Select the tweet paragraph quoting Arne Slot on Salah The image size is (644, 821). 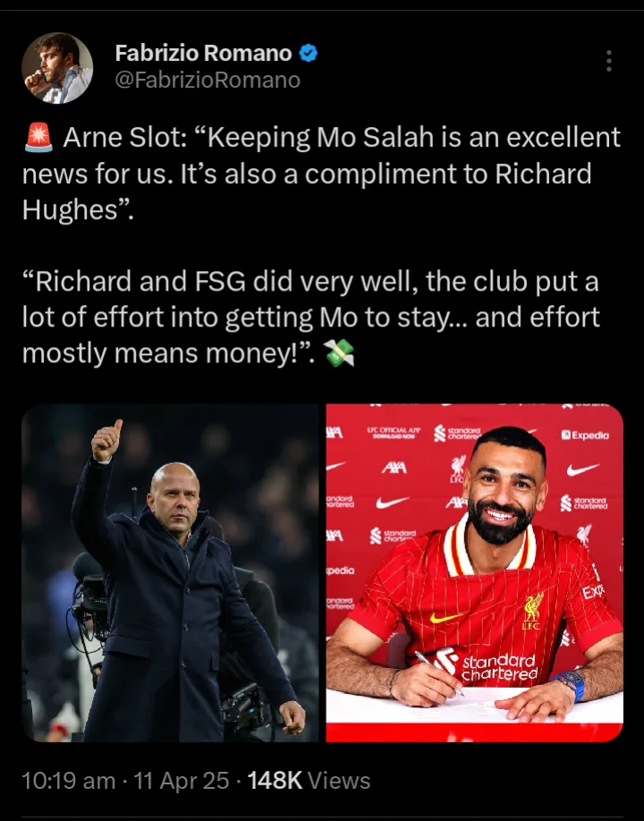[321, 174]
